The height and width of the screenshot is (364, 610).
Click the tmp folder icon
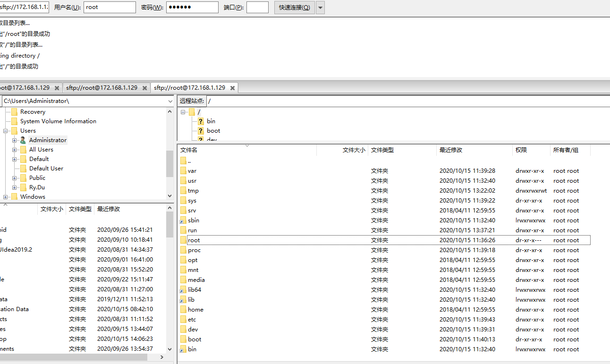click(x=184, y=191)
